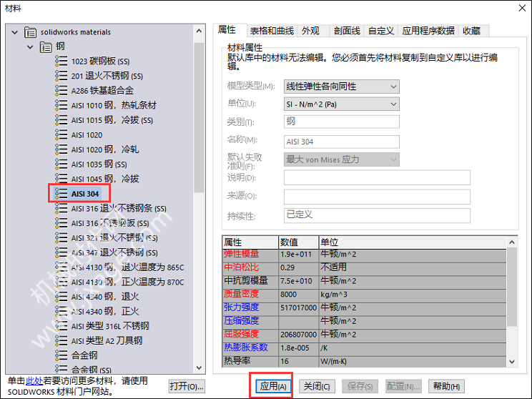Open the 单位 dropdown showing SI - N/m^2 (Pa)
This screenshot has height=399, width=532.
(x=341, y=104)
